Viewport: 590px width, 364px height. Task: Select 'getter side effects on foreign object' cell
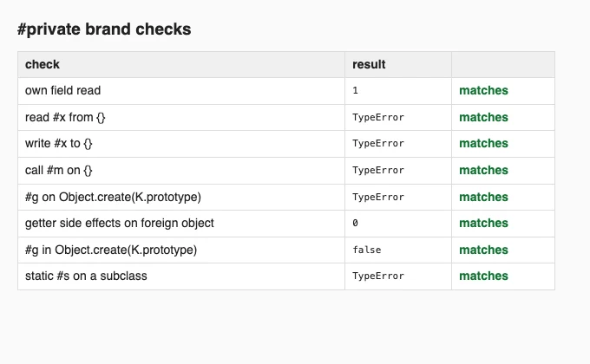click(181, 224)
